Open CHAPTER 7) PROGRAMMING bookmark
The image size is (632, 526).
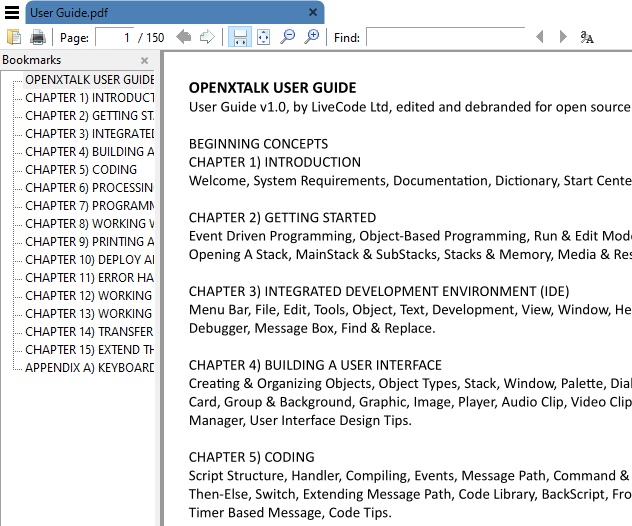(x=89, y=206)
